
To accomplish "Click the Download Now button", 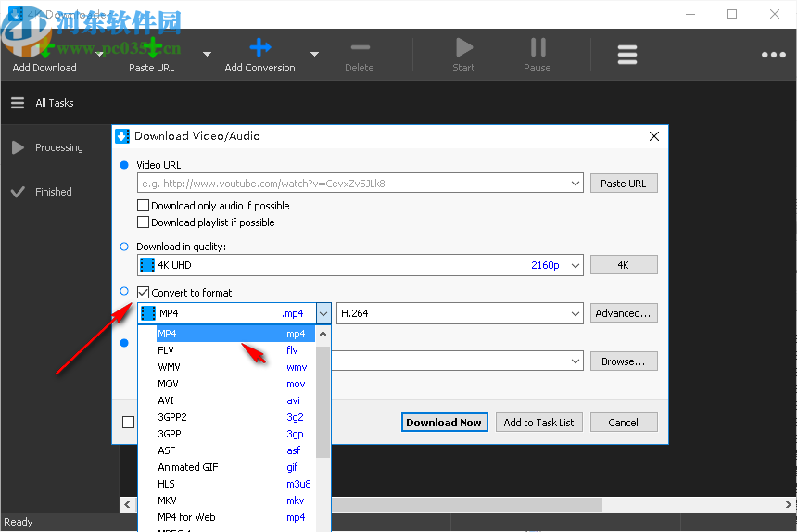I will [x=444, y=423].
